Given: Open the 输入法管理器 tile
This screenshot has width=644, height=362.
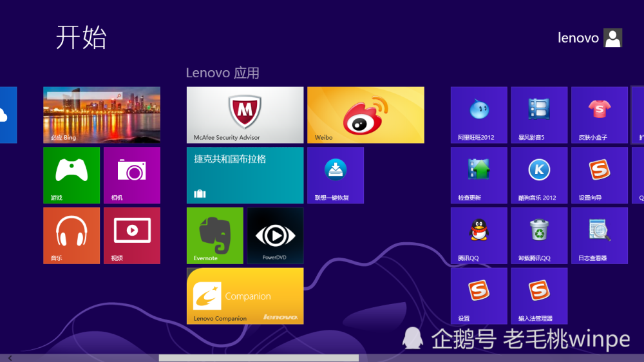Looking at the screenshot, I should tap(539, 296).
